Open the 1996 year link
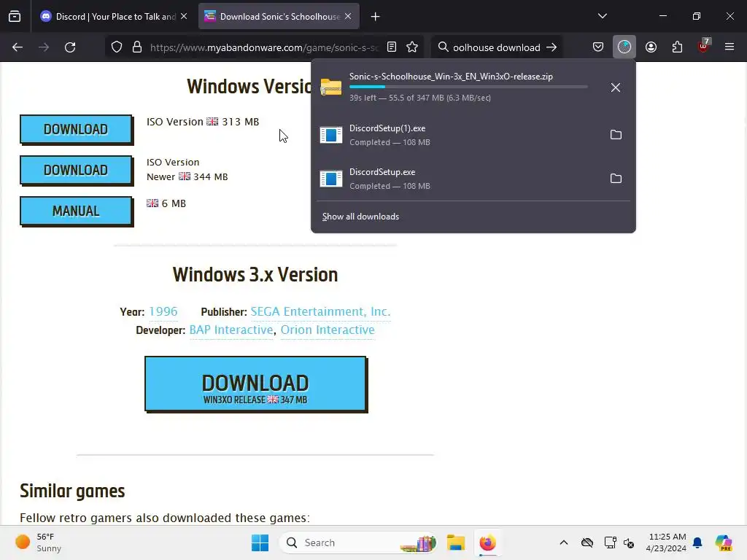Image resolution: width=747 pixels, height=560 pixels. pyautogui.click(x=163, y=311)
